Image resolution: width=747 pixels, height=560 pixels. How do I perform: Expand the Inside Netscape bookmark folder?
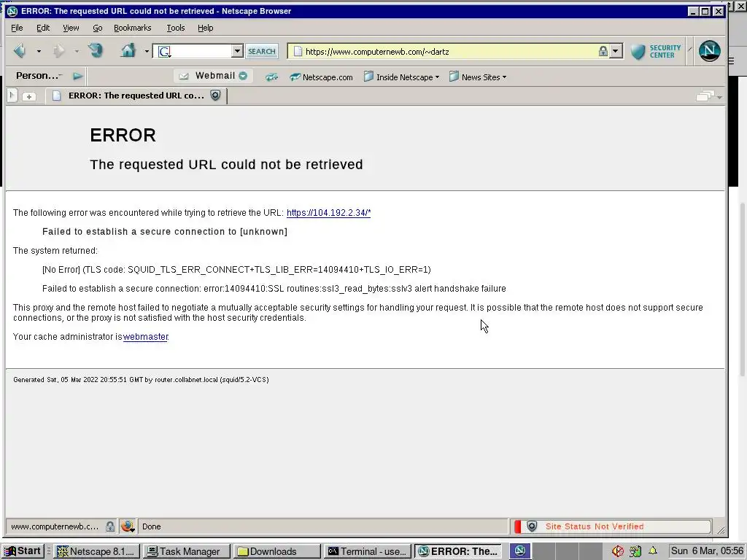click(401, 77)
